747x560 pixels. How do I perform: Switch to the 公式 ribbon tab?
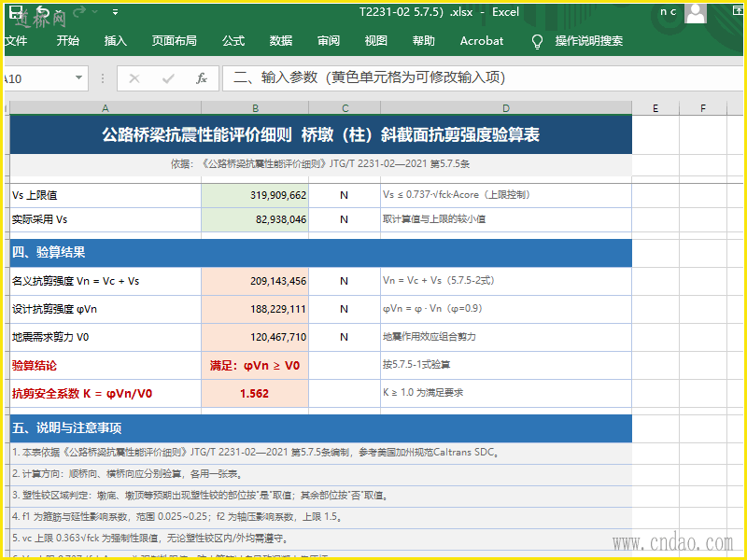tap(233, 41)
